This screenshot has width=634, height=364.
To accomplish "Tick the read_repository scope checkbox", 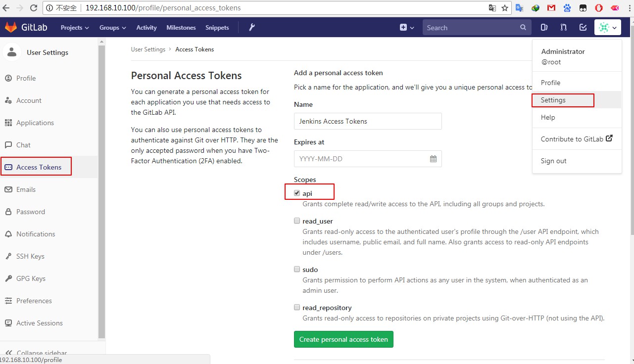I will pos(297,307).
